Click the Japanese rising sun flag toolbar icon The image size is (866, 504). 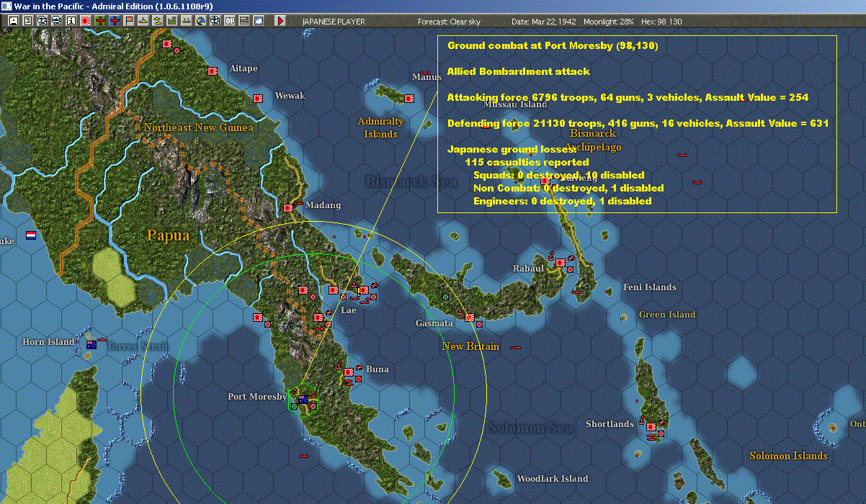tap(86, 21)
